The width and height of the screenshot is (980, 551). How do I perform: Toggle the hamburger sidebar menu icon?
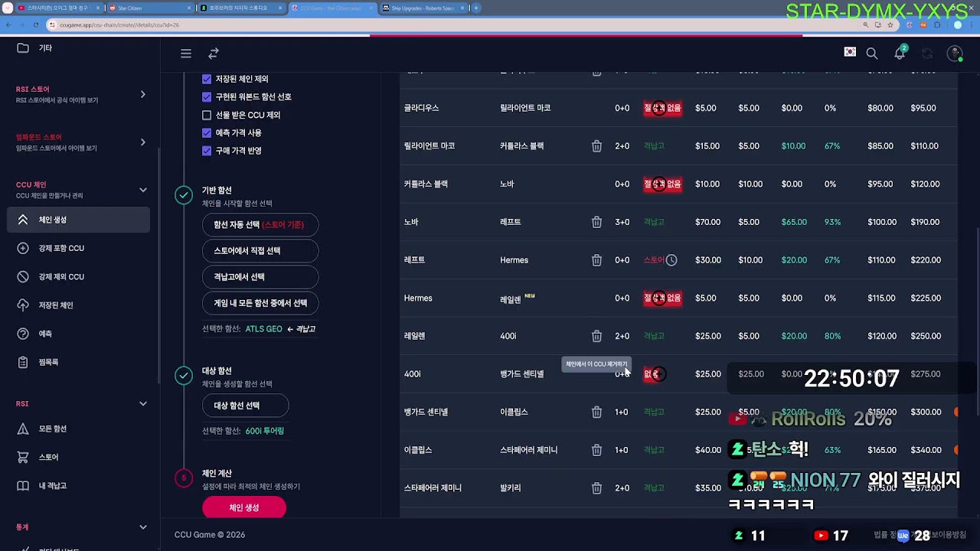point(186,54)
